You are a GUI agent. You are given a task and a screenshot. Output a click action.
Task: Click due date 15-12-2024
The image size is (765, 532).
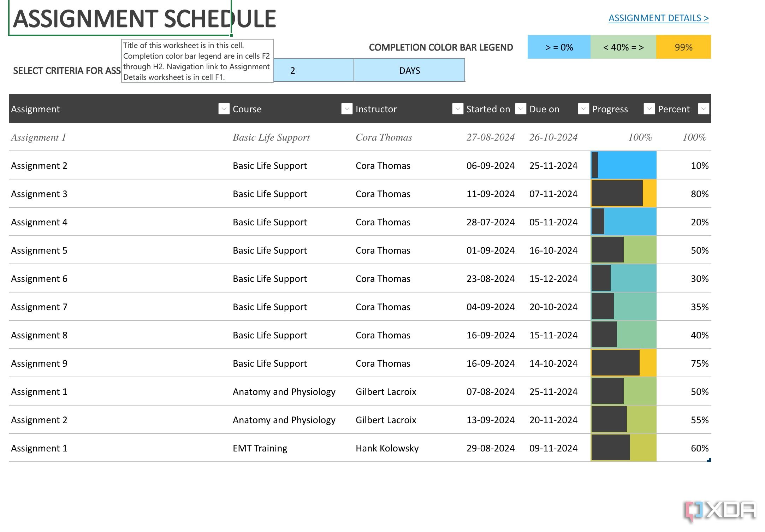pos(553,278)
